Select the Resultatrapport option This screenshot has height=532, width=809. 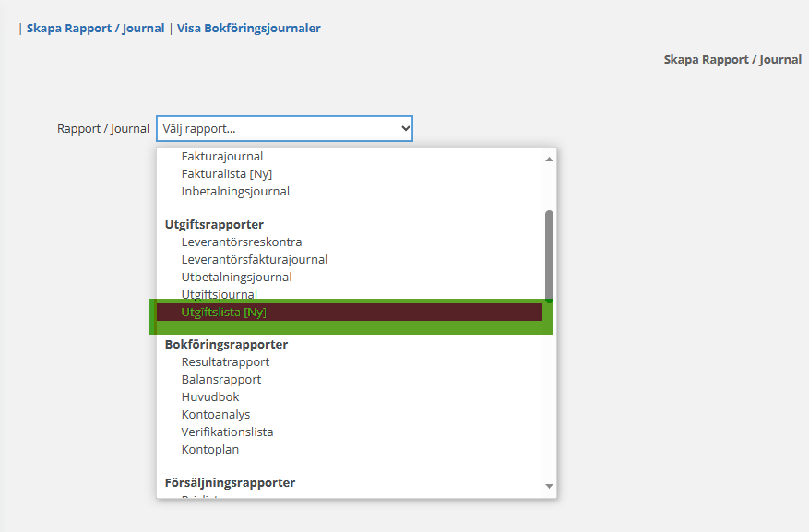point(225,362)
